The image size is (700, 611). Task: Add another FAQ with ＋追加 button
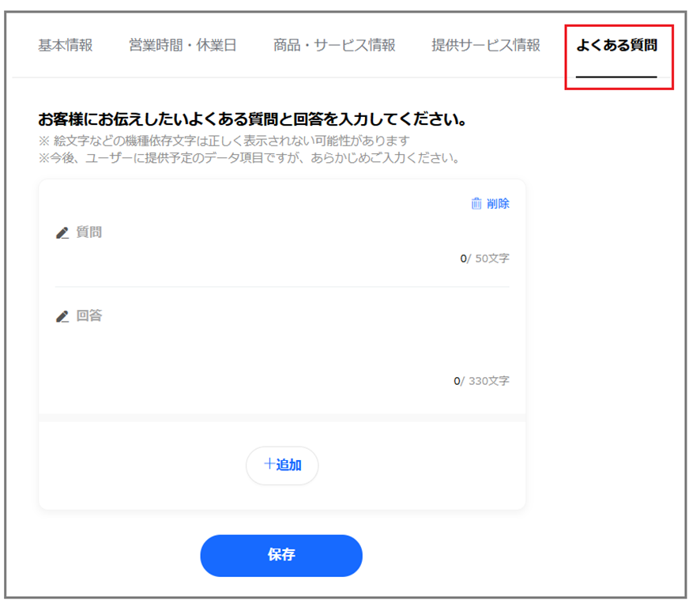(x=282, y=466)
